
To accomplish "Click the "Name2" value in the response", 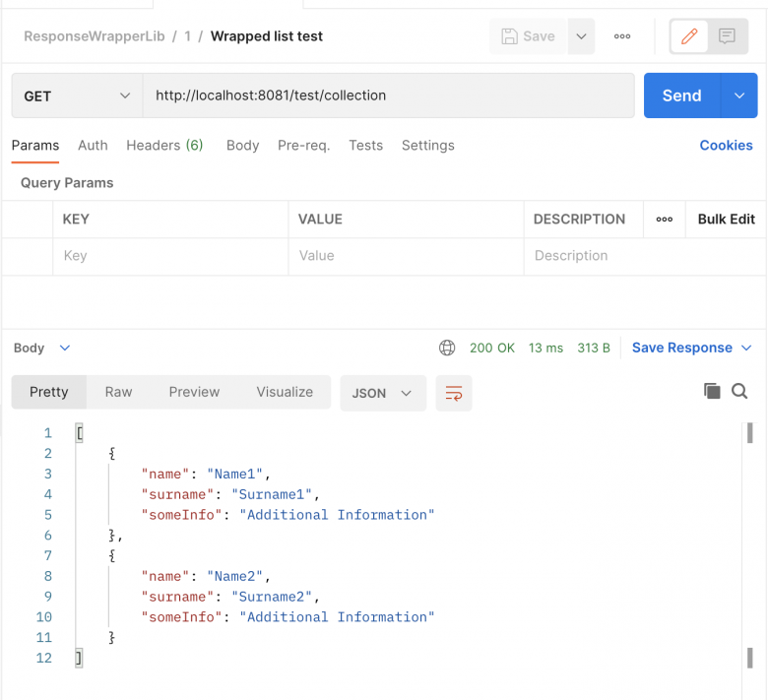I will point(235,577).
